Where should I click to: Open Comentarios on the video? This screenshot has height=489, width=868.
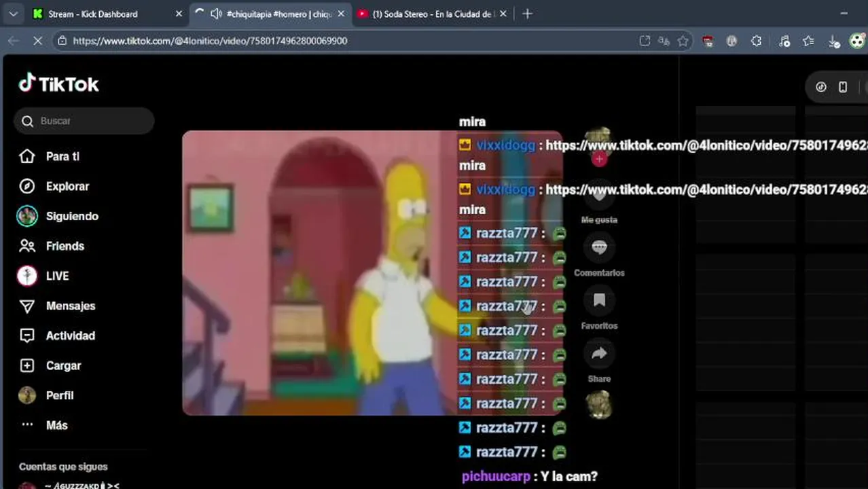599,247
